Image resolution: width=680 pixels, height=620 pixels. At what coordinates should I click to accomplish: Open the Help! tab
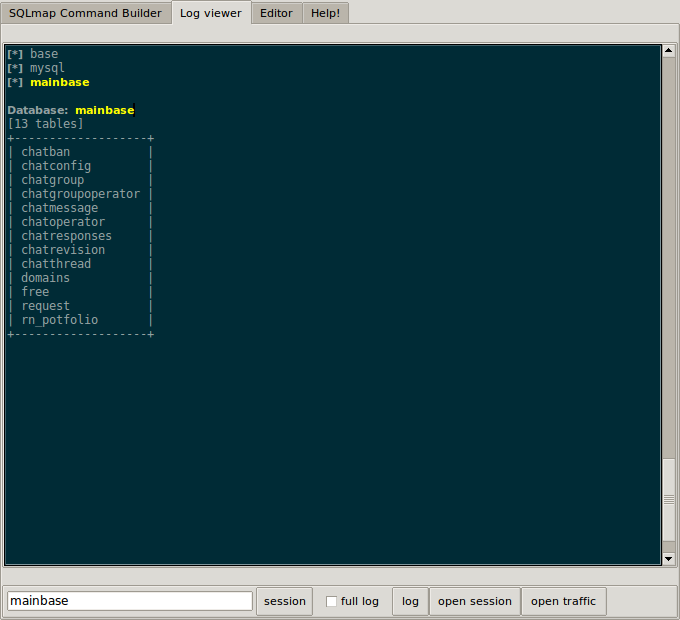[x=326, y=13]
